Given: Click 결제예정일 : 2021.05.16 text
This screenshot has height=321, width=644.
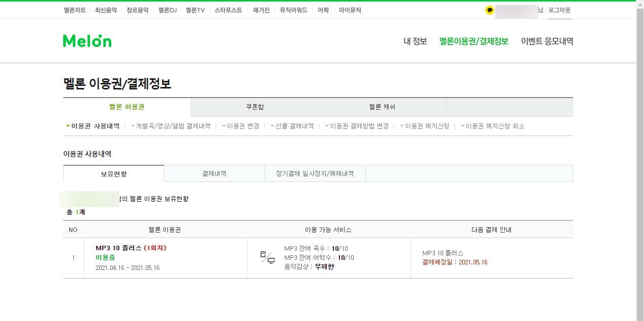Looking at the screenshot, I should pyautogui.click(x=455, y=262).
